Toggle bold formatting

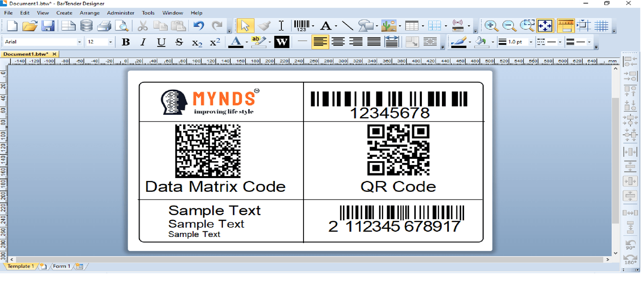(126, 42)
